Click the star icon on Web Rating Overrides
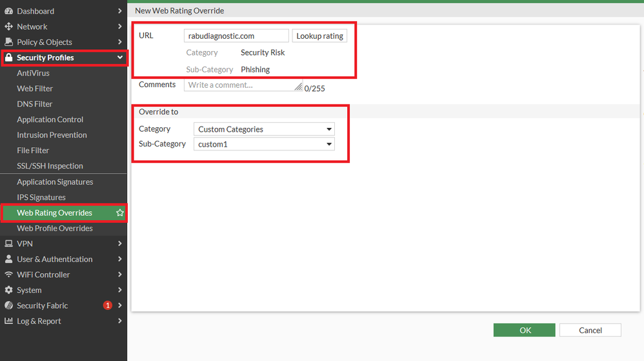Screen dimensions: 644x361 tap(120, 212)
